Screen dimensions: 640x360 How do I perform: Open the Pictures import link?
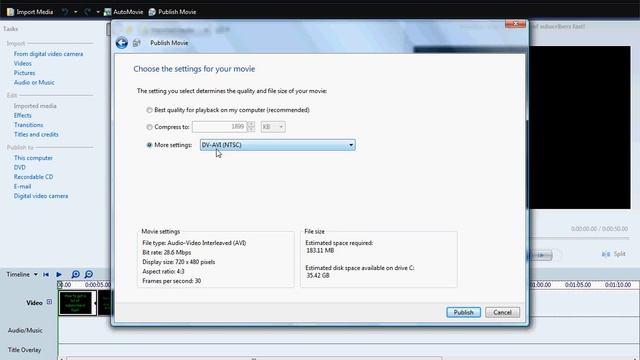click(24, 73)
